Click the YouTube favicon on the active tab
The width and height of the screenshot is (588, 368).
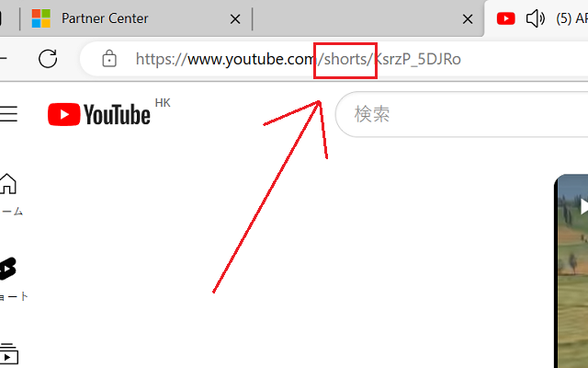point(505,18)
